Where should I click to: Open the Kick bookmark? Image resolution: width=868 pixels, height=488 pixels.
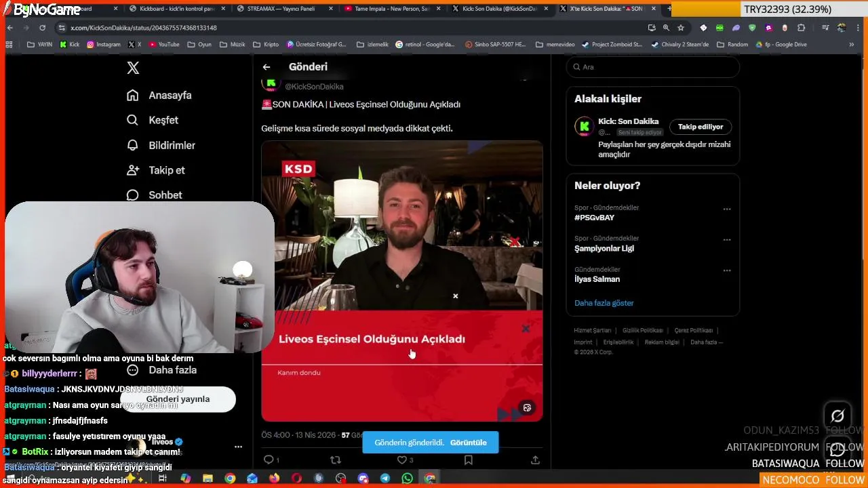tap(70, 45)
